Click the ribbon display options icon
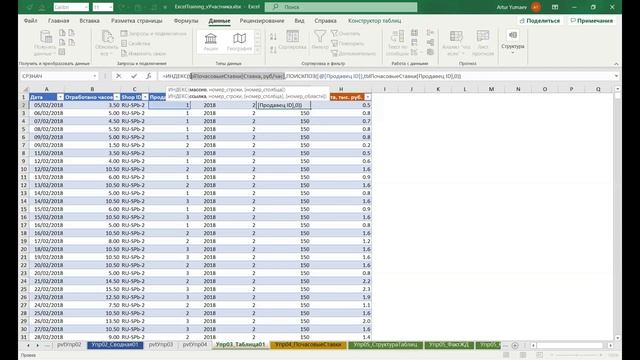The width and height of the screenshot is (640, 360). click(555, 7)
